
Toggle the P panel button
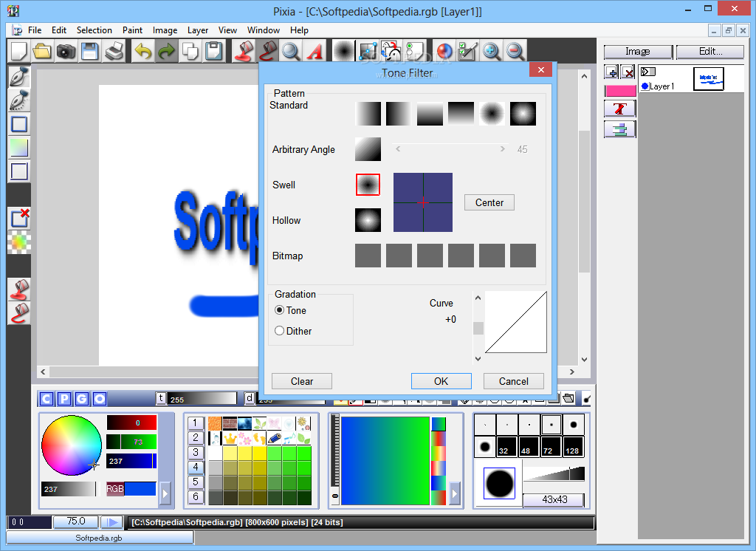[64, 399]
